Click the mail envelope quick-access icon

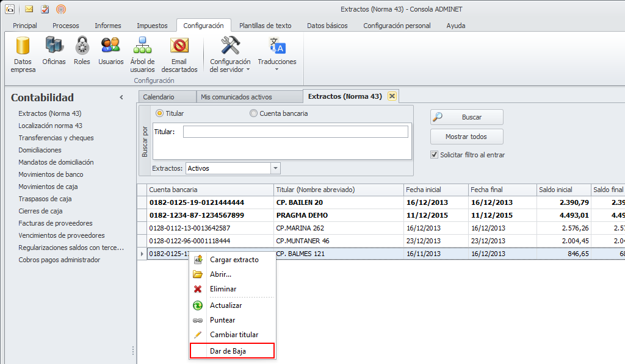click(x=29, y=9)
